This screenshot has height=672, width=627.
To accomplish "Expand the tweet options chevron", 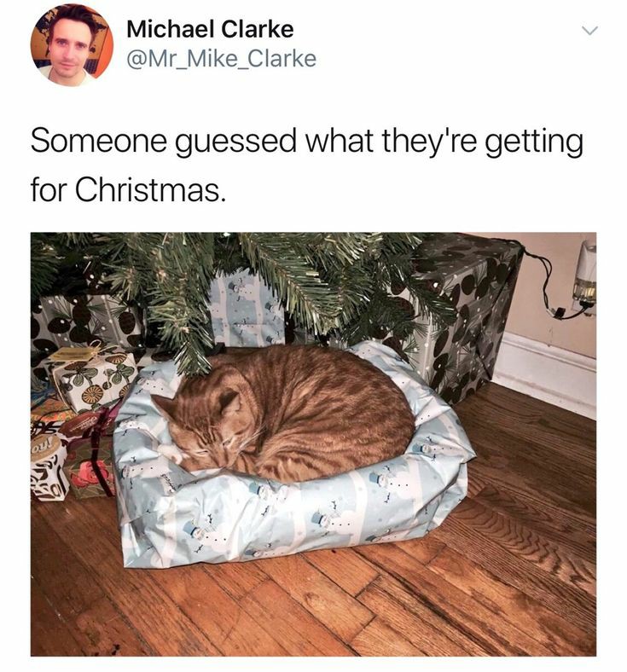I will [x=589, y=31].
